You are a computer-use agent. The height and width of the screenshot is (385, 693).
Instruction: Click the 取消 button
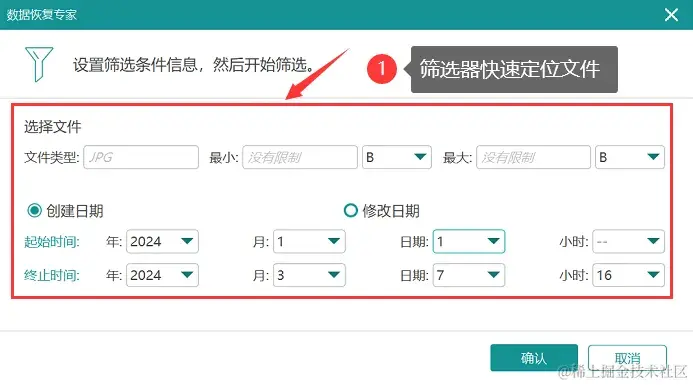[627, 358]
